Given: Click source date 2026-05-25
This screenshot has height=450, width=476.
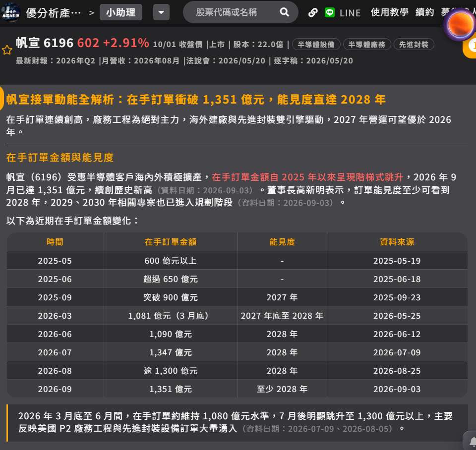Looking at the screenshot, I should pos(397,316).
